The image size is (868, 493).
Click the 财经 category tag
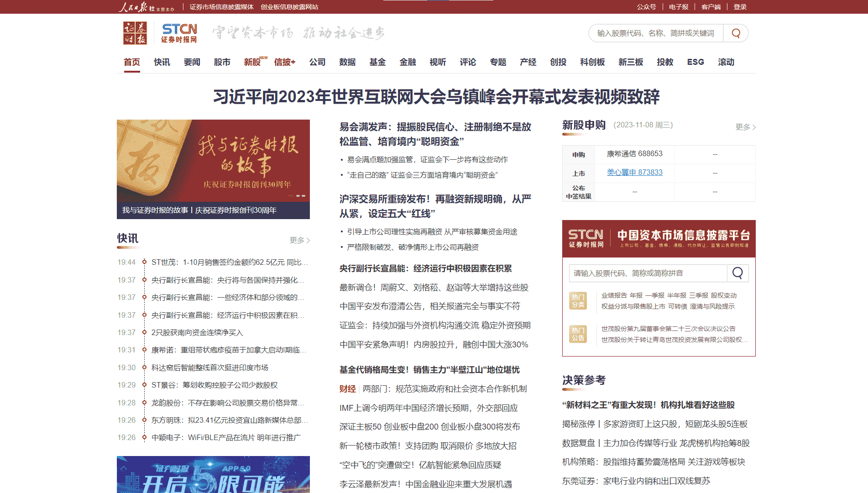347,389
